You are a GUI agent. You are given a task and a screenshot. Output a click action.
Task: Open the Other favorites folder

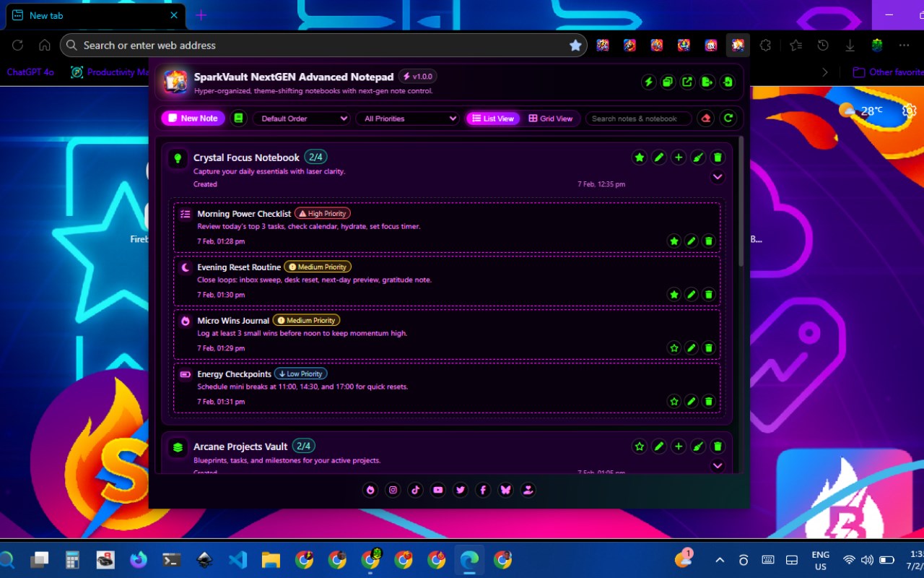tap(889, 72)
